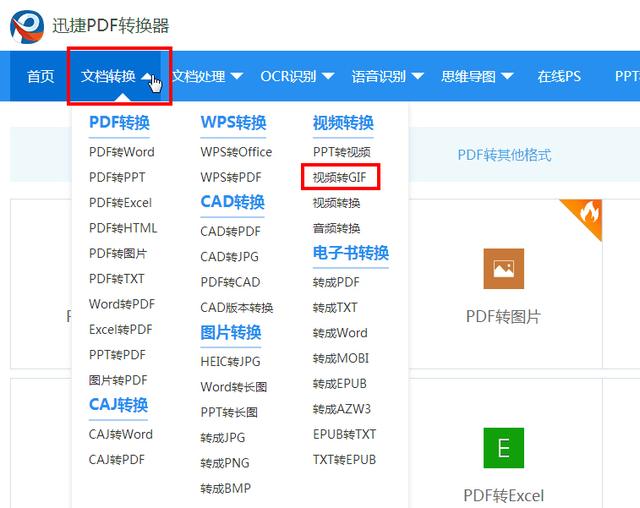Choose PDF转HTML option

(x=123, y=228)
